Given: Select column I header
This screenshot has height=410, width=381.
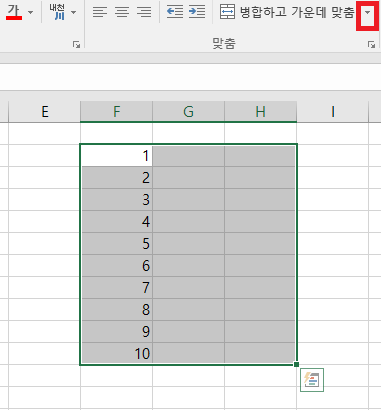Looking at the screenshot, I should click(332, 112).
